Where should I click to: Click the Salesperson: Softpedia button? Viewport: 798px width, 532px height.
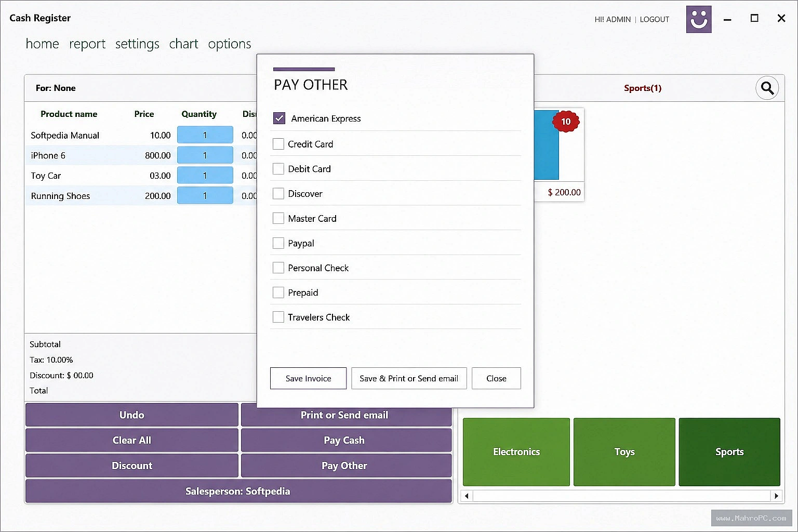click(238, 491)
